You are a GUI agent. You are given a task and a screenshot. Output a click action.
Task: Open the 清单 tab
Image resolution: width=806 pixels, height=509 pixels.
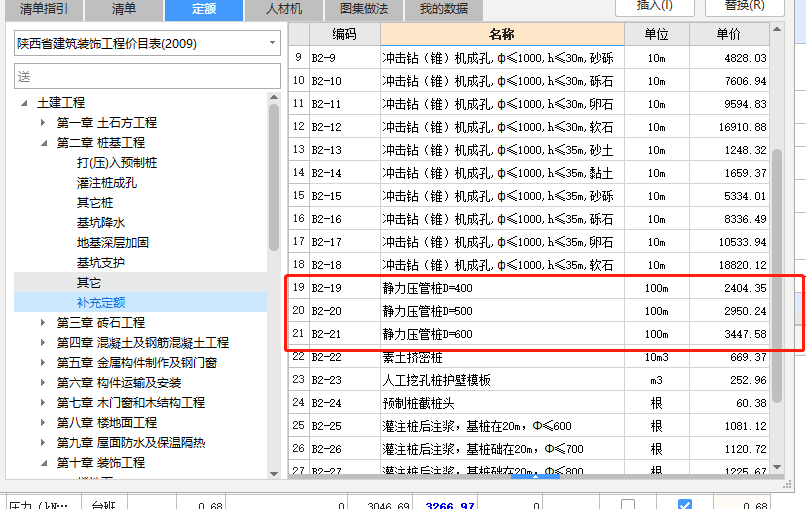pyautogui.click(x=124, y=9)
